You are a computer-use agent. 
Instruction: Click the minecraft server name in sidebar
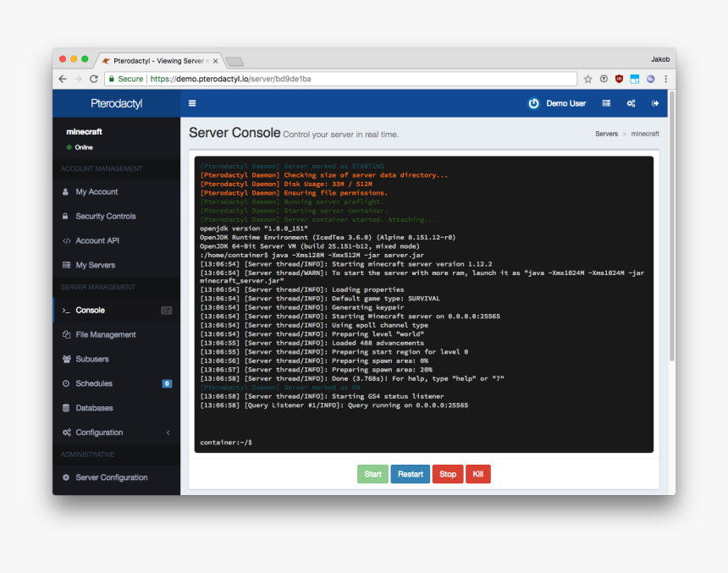(84, 132)
